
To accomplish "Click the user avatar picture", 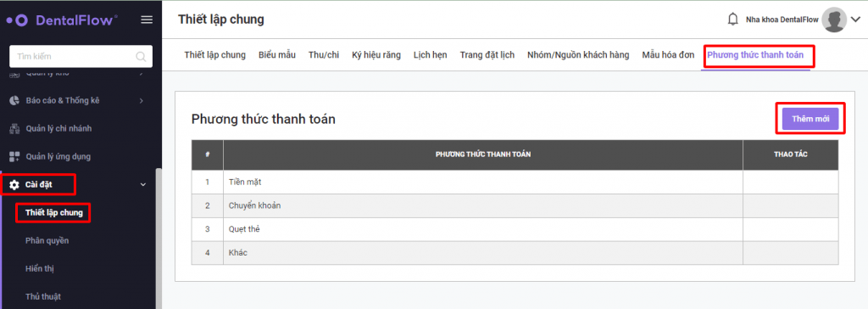I will click(x=834, y=20).
